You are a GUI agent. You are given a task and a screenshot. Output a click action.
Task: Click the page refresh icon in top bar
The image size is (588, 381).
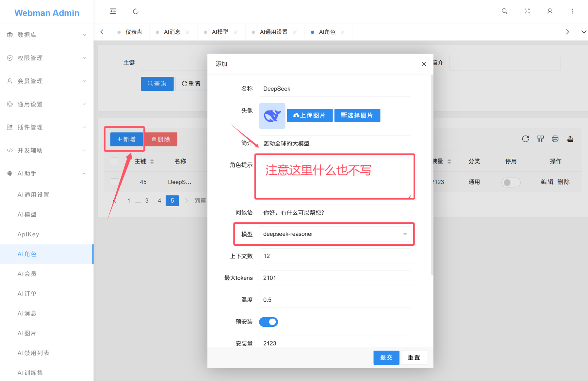click(136, 11)
